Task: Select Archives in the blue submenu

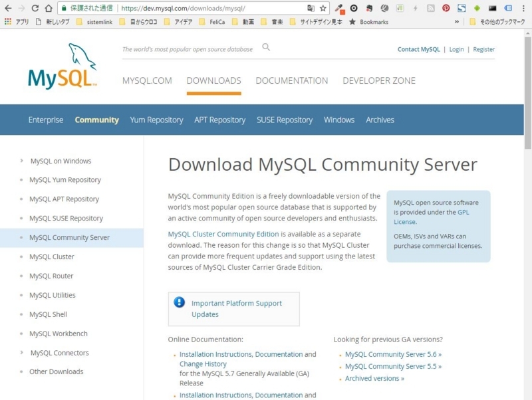Action: pyautogui.click(x=380, y=120)
